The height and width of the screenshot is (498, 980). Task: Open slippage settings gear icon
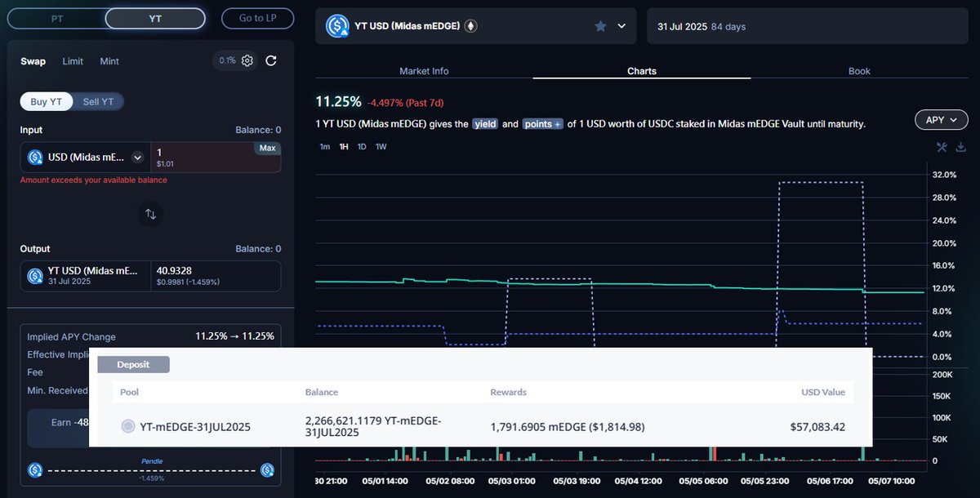coord(247,60)
